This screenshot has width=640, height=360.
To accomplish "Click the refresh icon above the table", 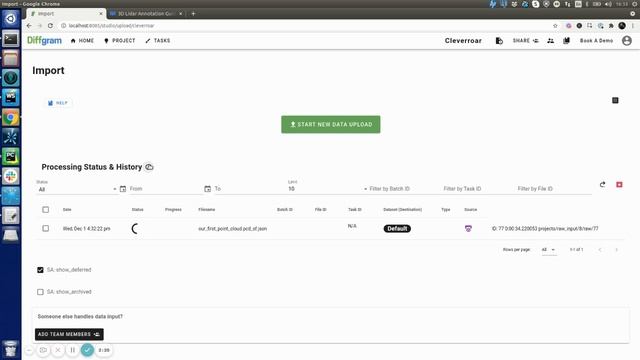I will 602,184.
